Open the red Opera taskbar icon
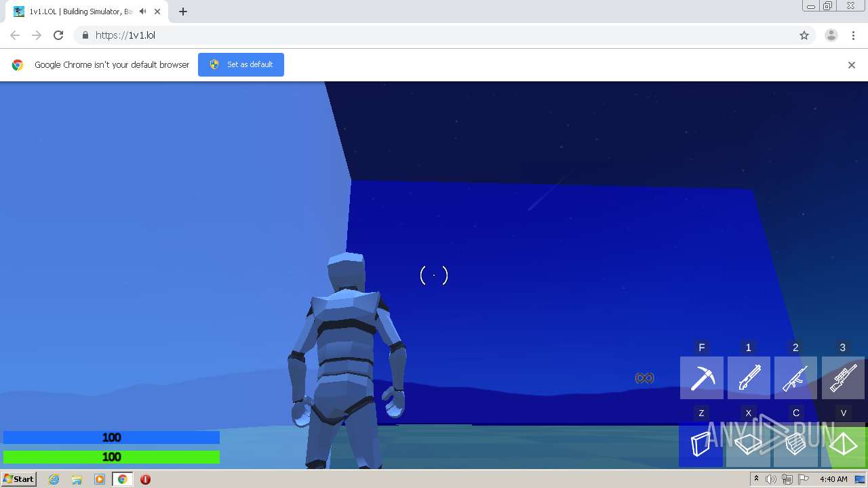This screenshot has width=868, height=488. pyautogui.click(x=145, y=479)
